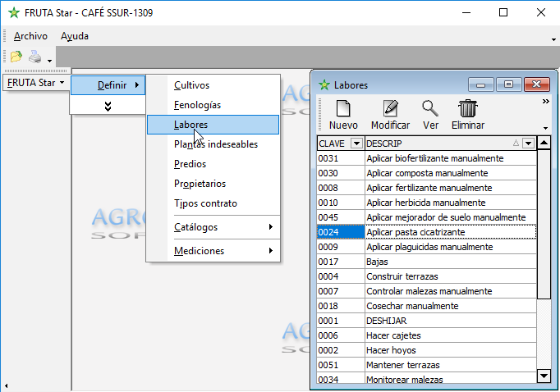Select the Bajas row

point(426,262)
